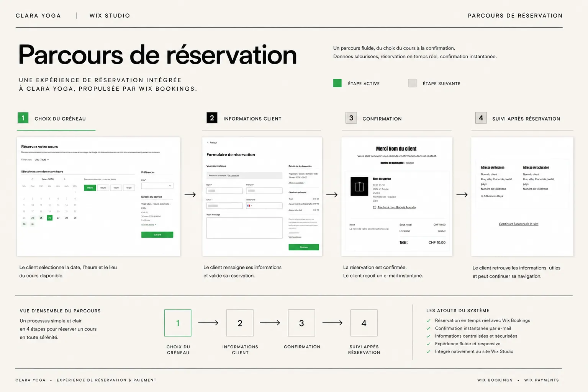
Task: Click the 3-5 Business Days text
Action: (492, 196)
